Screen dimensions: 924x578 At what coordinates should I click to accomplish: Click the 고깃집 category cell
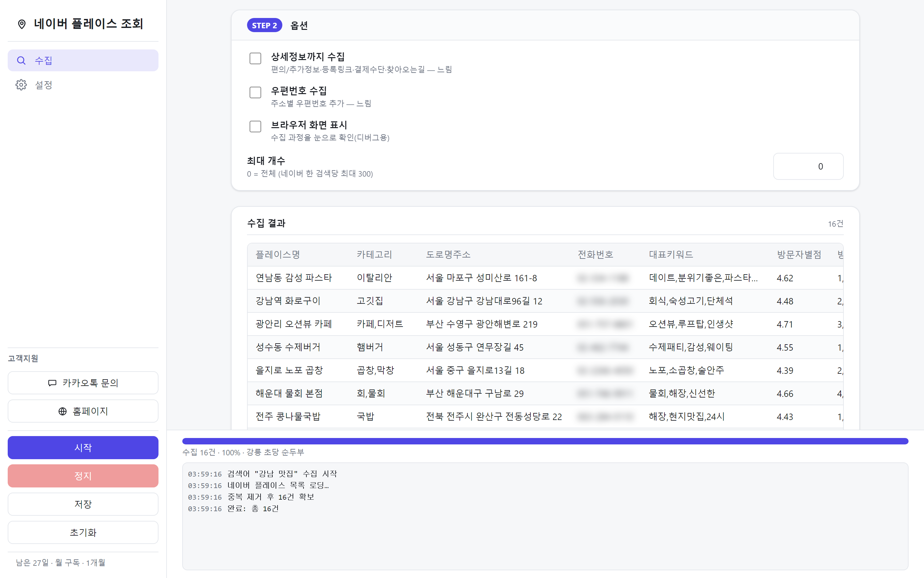[370, 301]
